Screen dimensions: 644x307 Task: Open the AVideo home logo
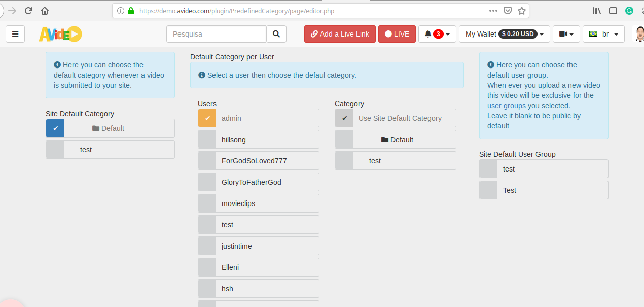pos(60,34)
